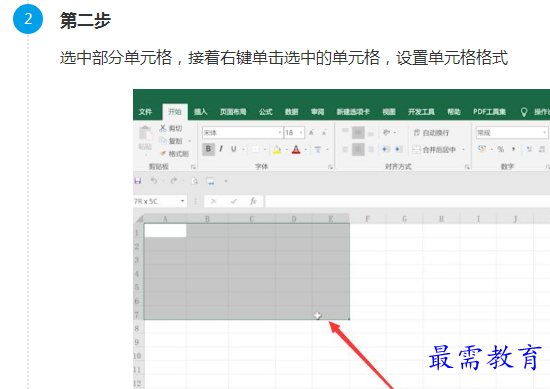This screenshot has height=389, width=550.
Task: Toggle Italic formatting (I)
Action: point(221,149)
